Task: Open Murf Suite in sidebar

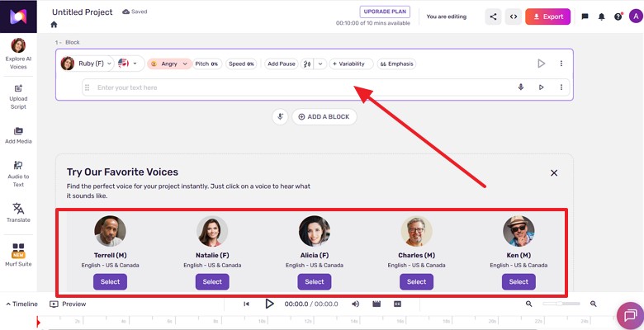Action: pos(18,255)
